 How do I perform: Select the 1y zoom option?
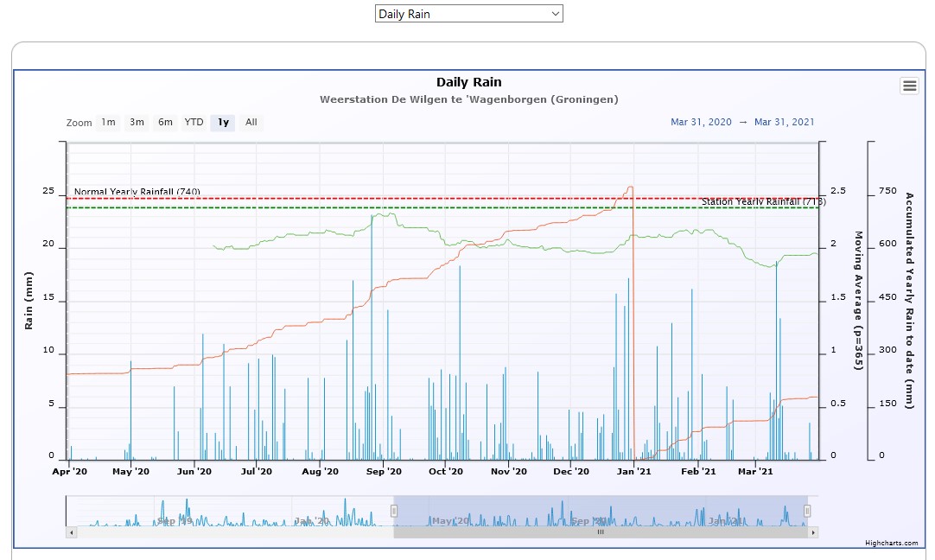223,123
